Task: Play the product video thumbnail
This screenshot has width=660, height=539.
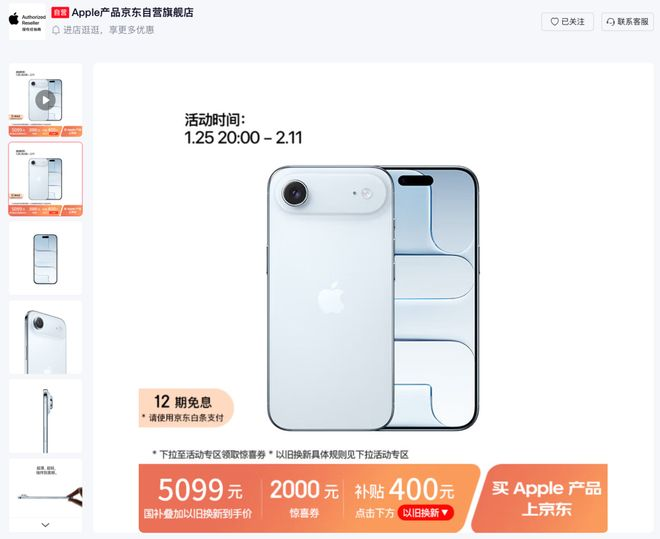Action: coord(45,100)
